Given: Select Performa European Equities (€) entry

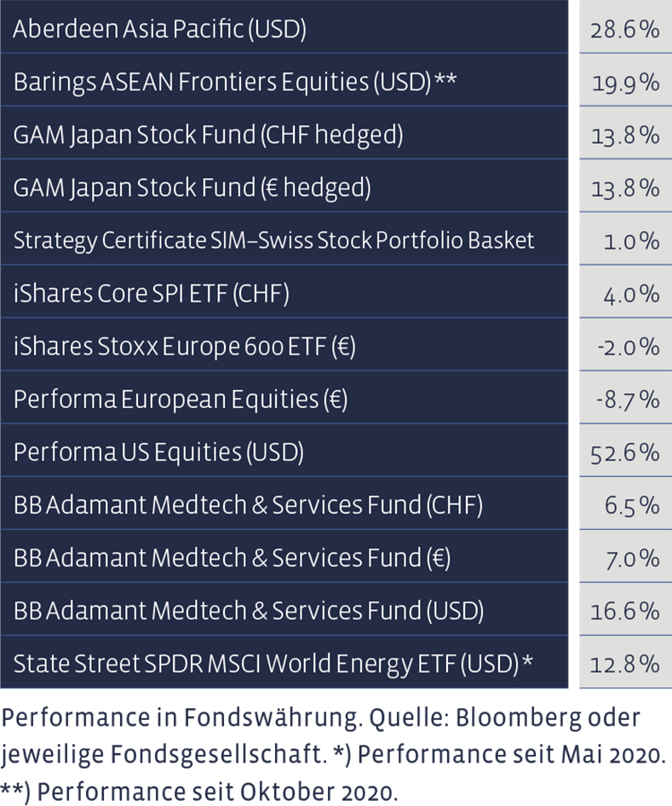Looking at the screenshot, I should pyautogui.click(x=181, y=400).
